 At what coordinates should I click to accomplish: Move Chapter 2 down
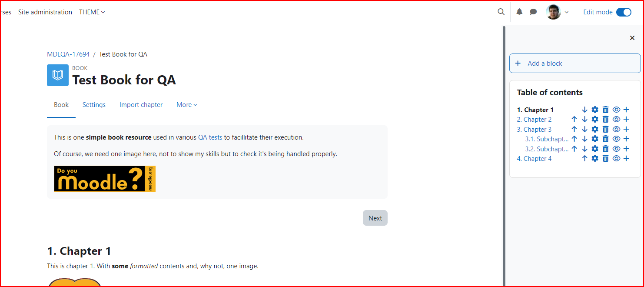[x=584, y=120]
